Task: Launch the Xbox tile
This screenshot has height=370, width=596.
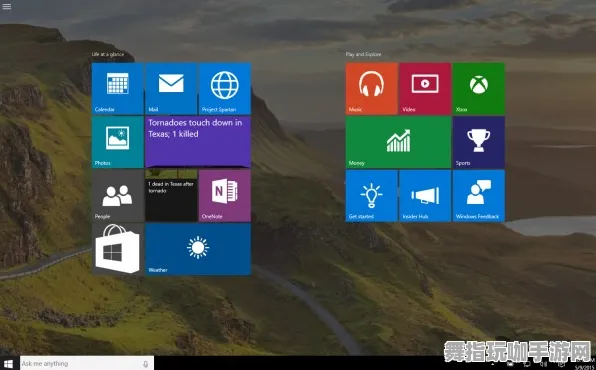Action: pos(479,89)
